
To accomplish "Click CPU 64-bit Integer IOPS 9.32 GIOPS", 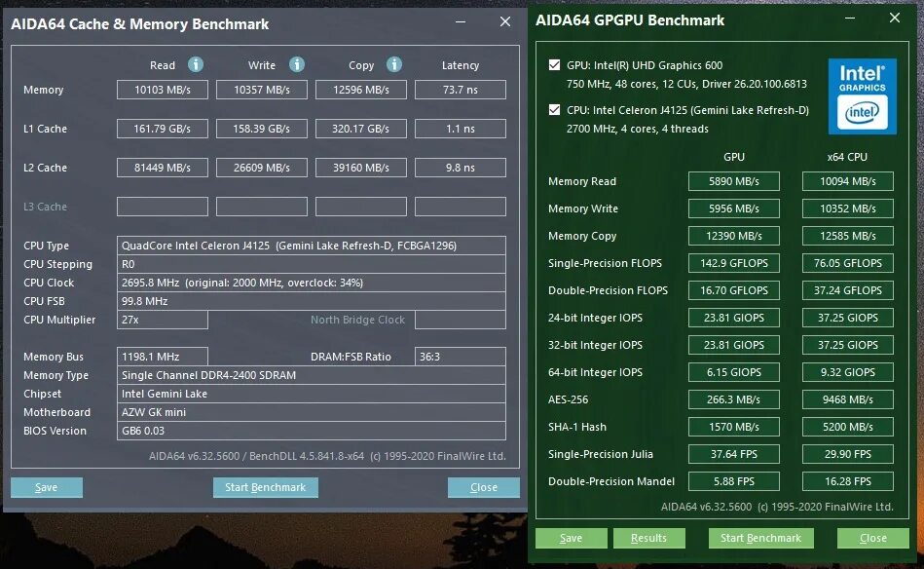I will [x=847, y=372].
